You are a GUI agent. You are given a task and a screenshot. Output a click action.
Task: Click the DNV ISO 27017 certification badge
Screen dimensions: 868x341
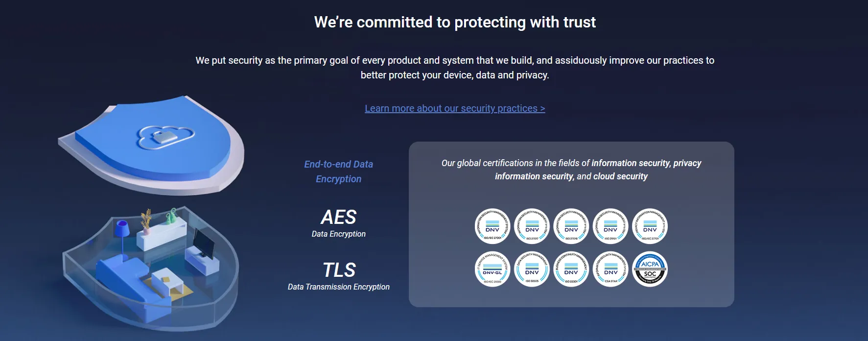(x=532, y=226)
